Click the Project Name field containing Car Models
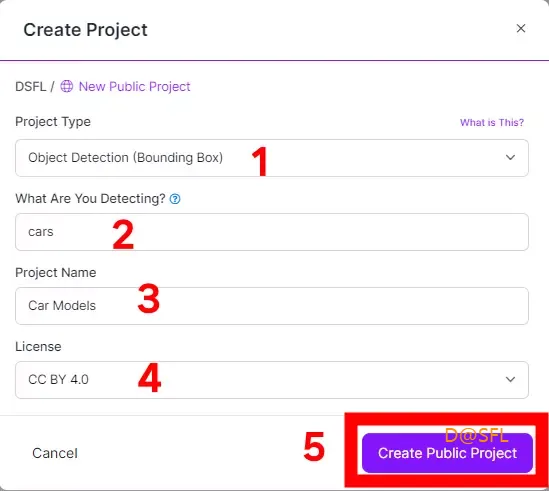This screenshot has width=549, height=491. pos(272,306)
